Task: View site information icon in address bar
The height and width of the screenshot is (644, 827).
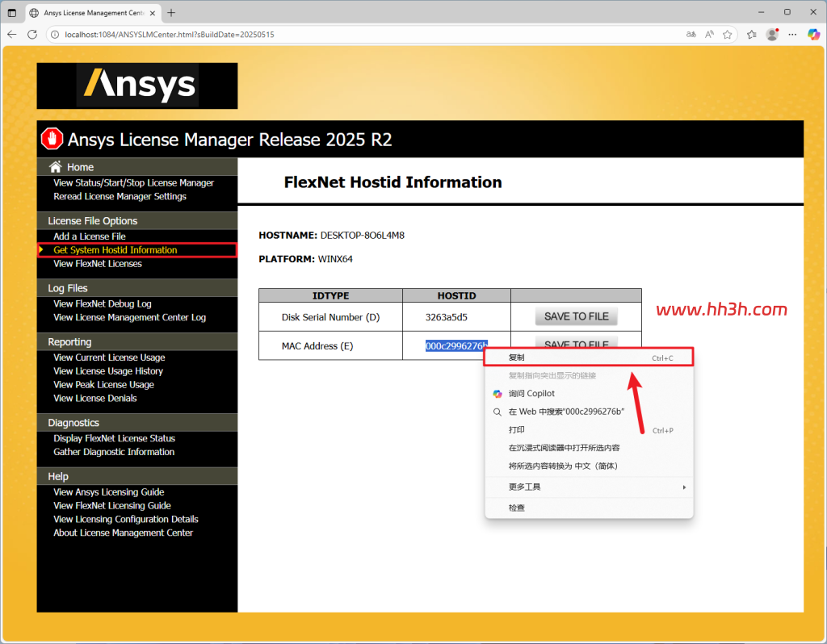Action: [x=55, y=35]
